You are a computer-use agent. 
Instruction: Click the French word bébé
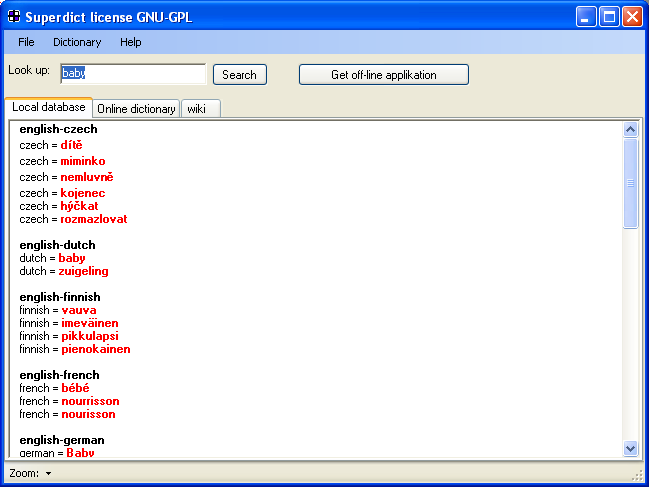pyautogui.click(x=75, y=388)
